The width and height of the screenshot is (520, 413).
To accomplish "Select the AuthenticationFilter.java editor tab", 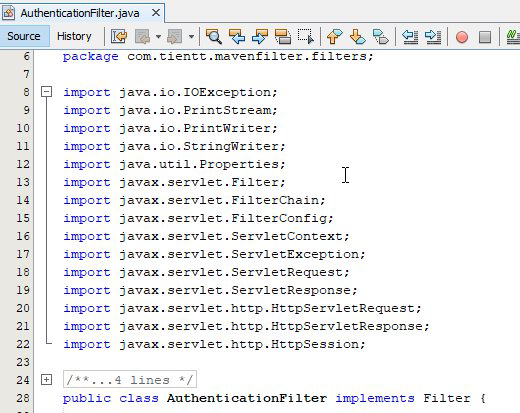I will 80,13.
